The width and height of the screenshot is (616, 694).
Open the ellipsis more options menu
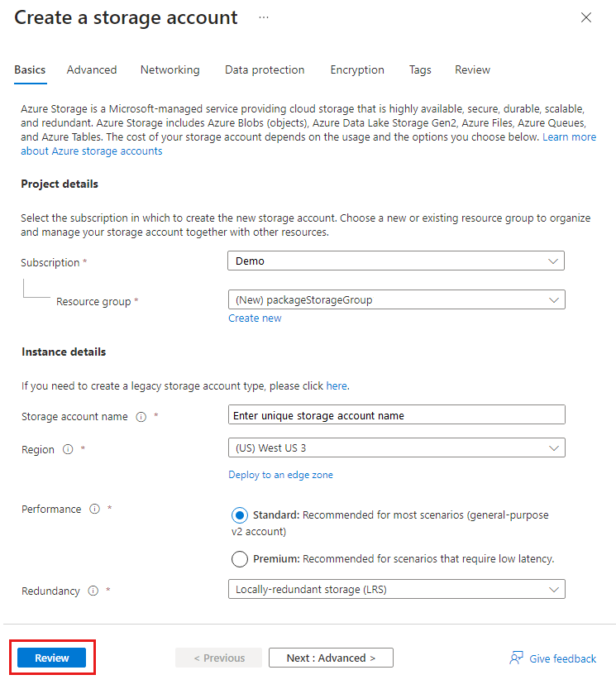tap(264, 17)
